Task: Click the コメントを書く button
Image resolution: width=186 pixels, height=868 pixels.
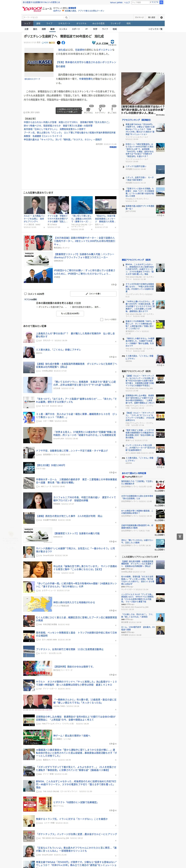Action: click(x=93, y=294)
